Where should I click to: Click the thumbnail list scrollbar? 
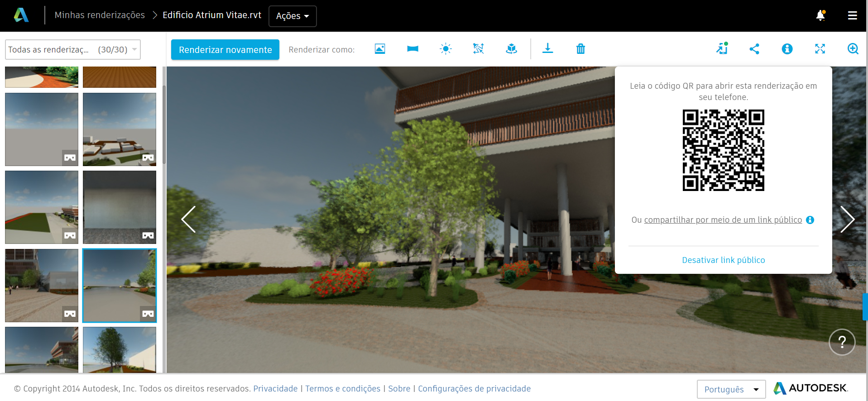coord(164,124)
